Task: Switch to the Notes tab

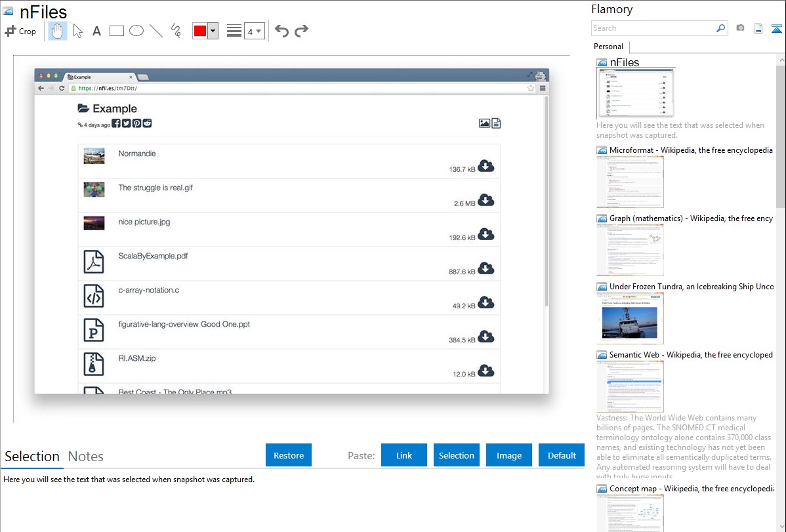Action: 86,457
